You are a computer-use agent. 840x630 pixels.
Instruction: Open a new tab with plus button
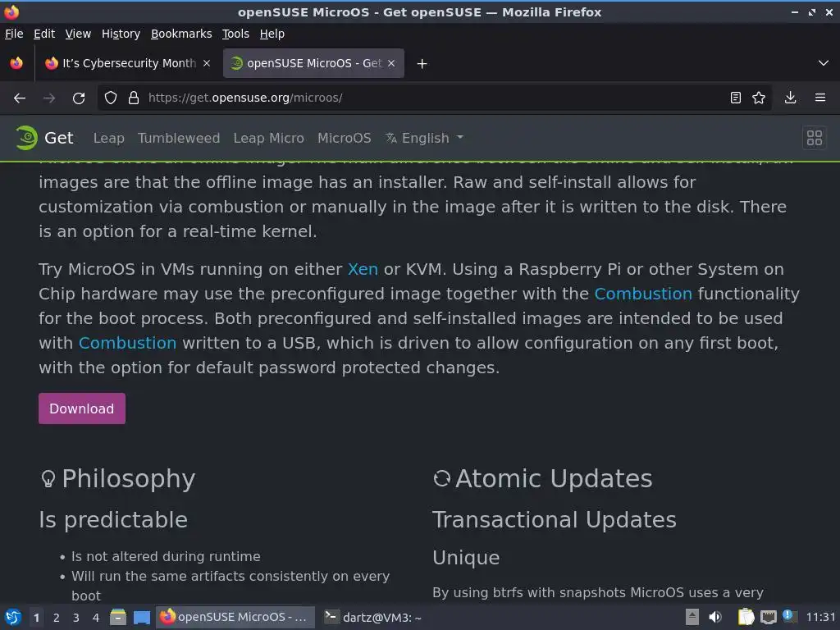[422, 64]
